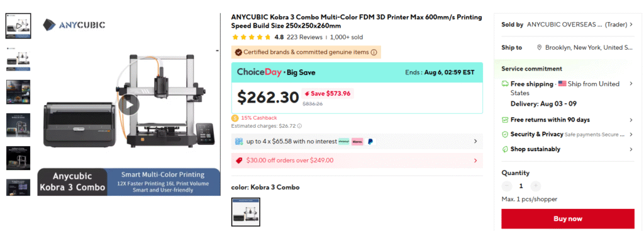Expand the Free shipping details chevron
644x231 pixels.
pyautogui.click(x=631, y=84)
